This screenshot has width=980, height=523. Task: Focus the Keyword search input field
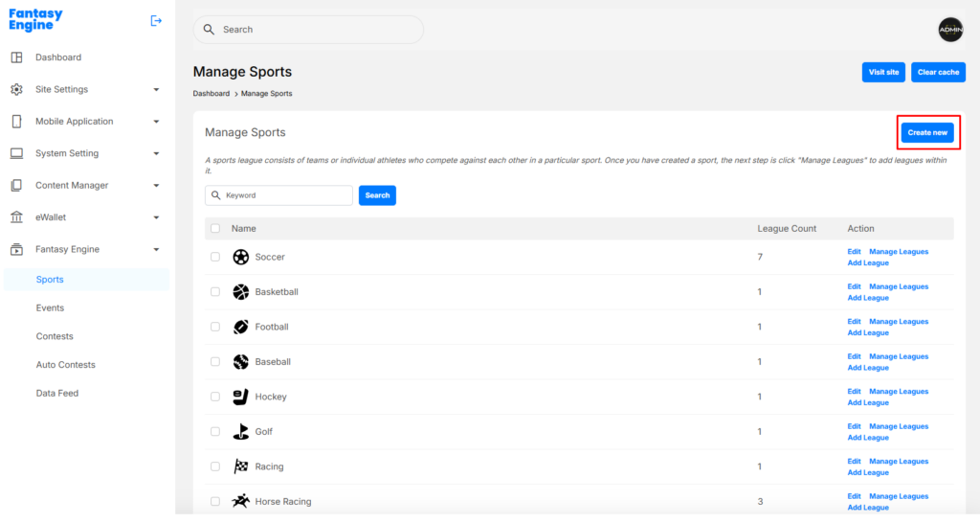(x=285, y=195)
